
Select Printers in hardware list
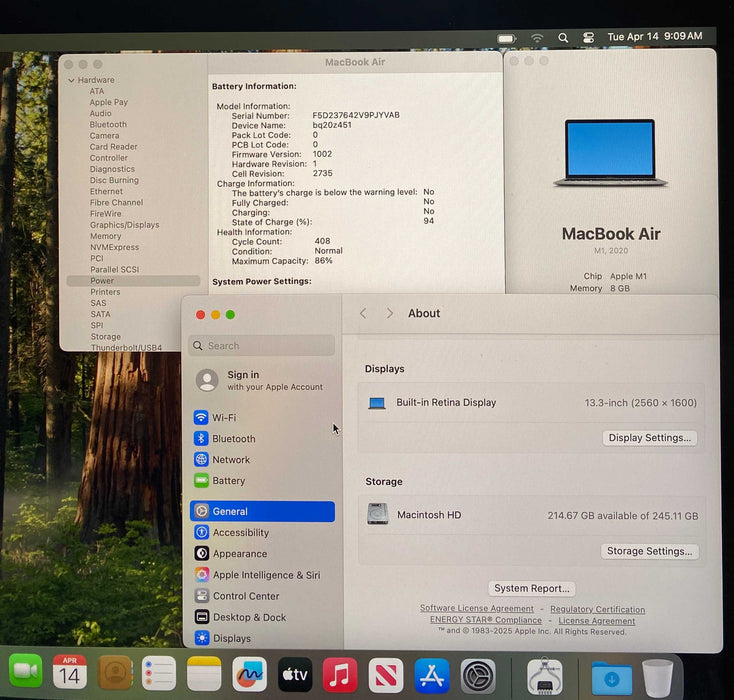[x=105, y=292]
